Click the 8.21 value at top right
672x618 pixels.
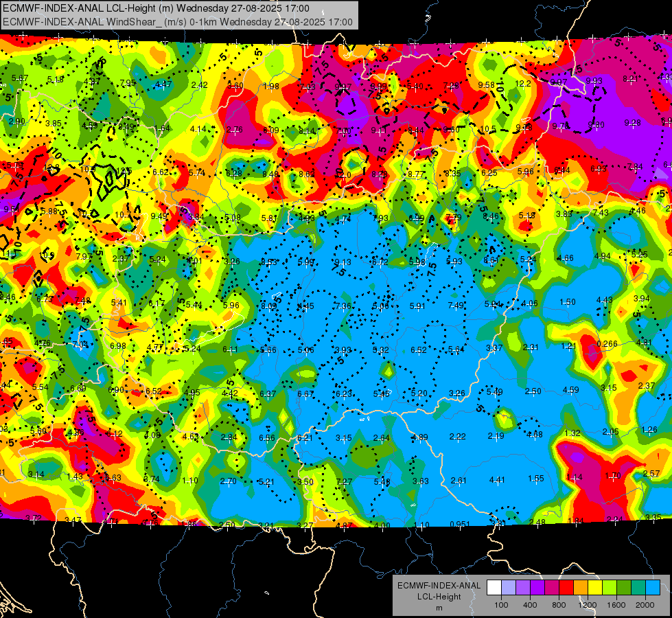tap(630, 79)
